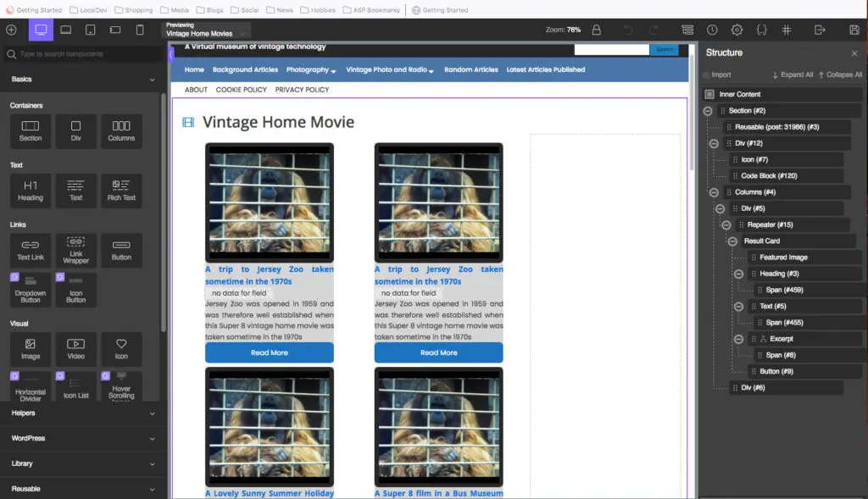Open Photography menu in page navigation
The height and width of the screenshot is (499, 868).
310,69
